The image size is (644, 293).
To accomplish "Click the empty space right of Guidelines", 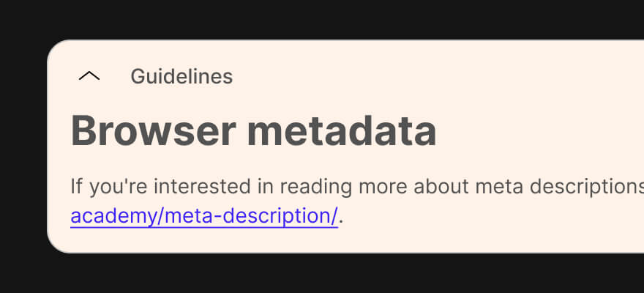I will tap(439, 76).
